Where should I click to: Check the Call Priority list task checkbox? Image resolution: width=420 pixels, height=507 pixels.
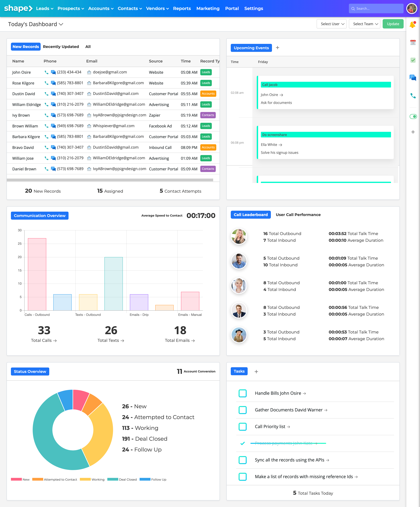coord(243,427)
